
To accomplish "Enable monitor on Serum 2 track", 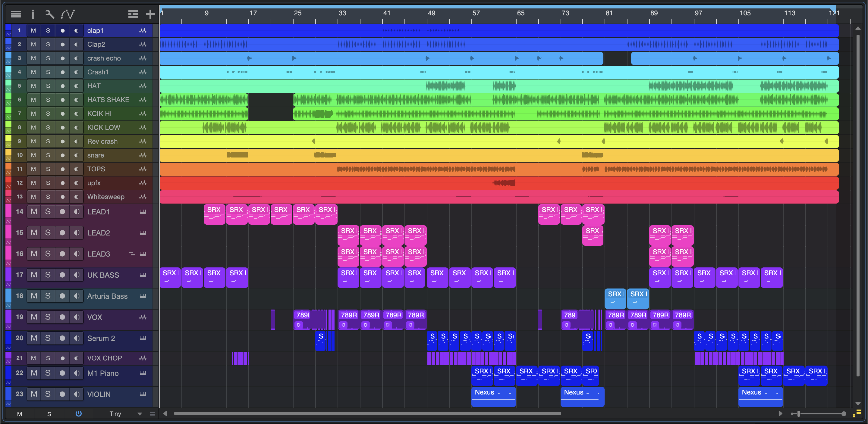I will [77, 338].
